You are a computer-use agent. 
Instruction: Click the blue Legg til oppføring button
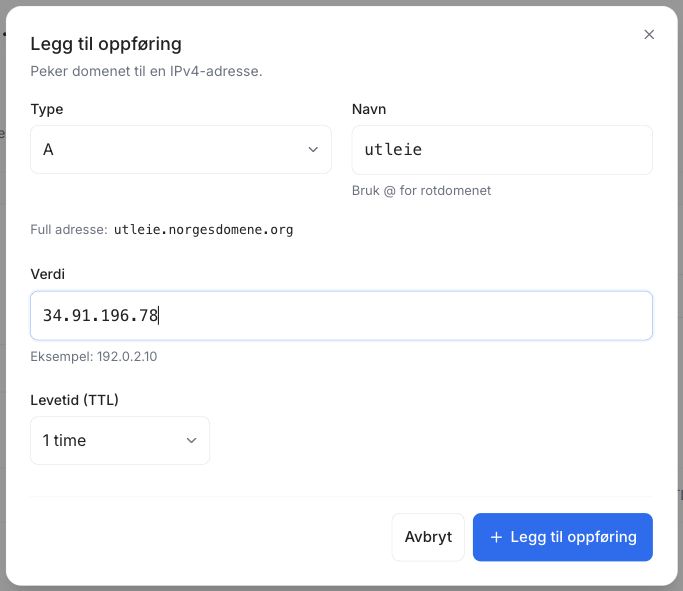point(562,537)
